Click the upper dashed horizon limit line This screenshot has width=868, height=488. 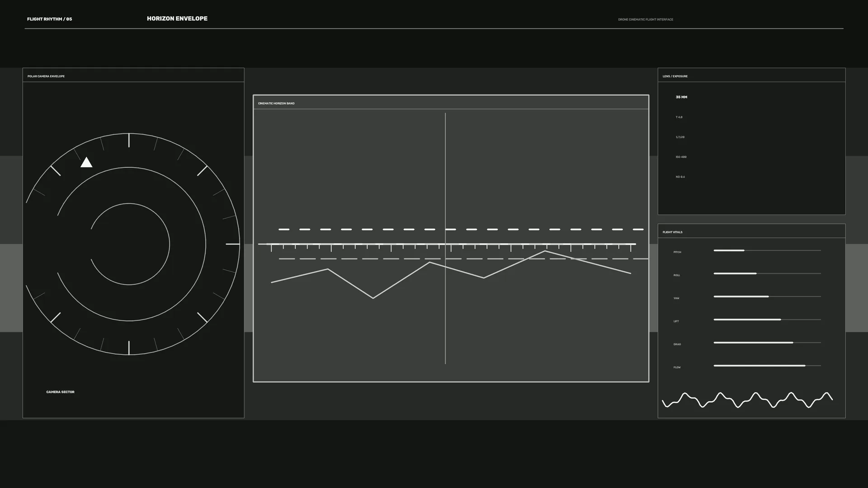(x=461, y=230)
